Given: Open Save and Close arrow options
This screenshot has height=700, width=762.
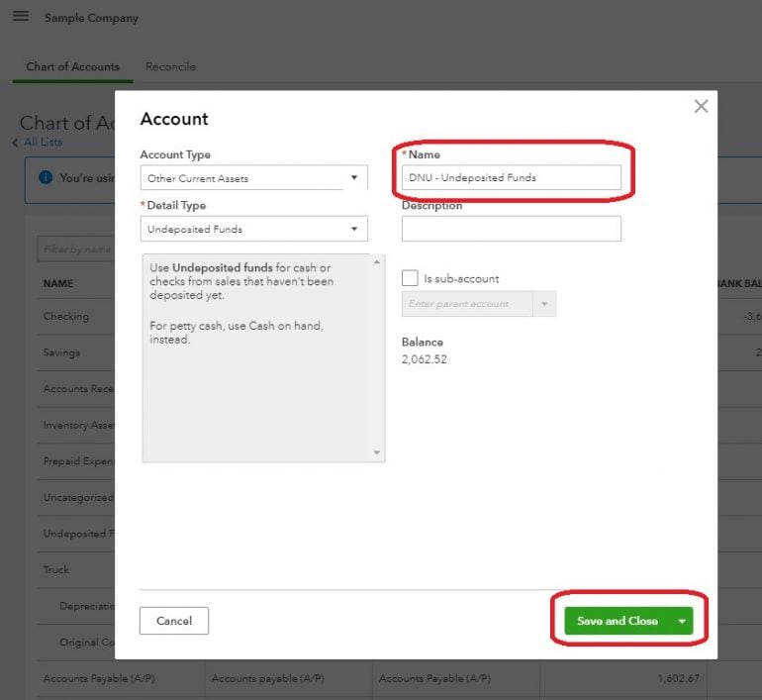Looking at the screenshot, I should pos(681,621).
